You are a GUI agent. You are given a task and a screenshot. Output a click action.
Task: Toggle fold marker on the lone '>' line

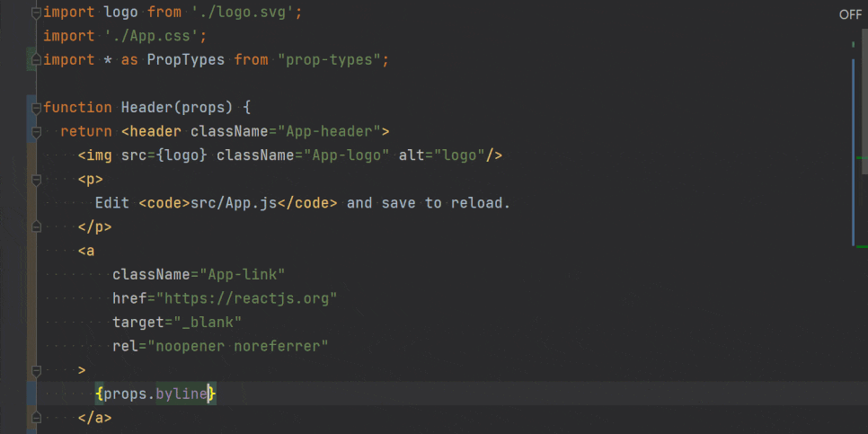tap(37, 370)
